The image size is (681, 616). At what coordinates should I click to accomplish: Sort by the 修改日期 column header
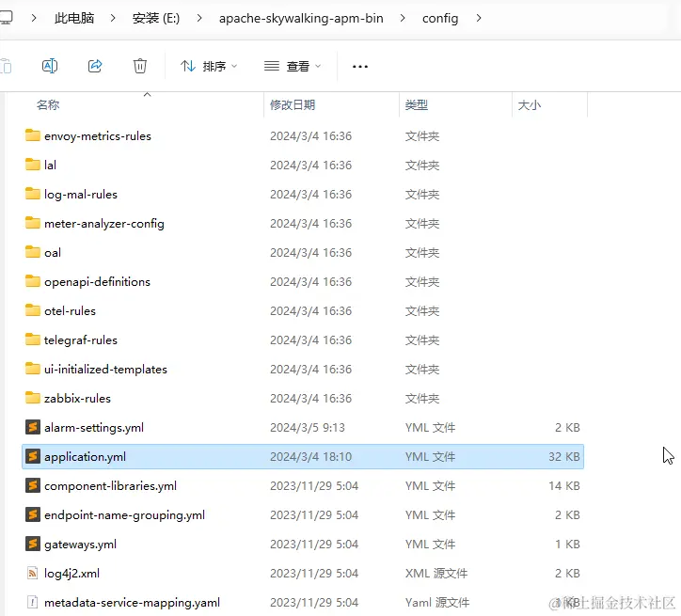click(x=293, y=105)
